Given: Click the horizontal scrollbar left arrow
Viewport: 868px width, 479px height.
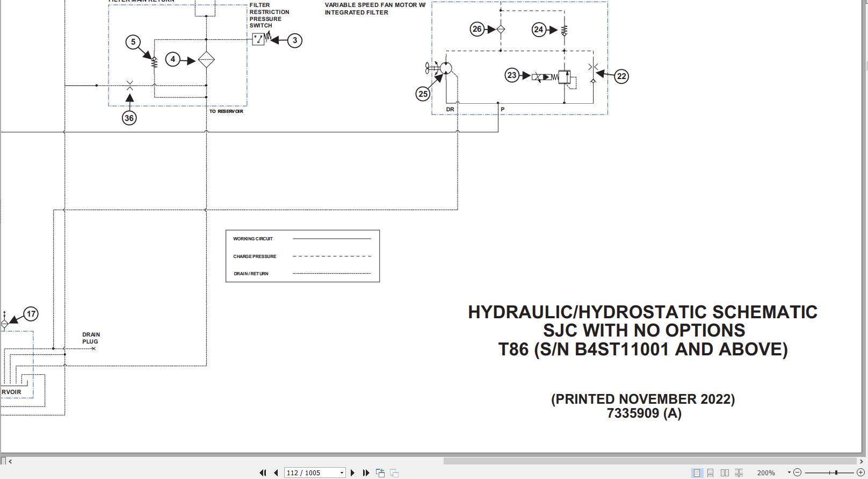Looking at the screenshot, I should click(x=10, y=461).
